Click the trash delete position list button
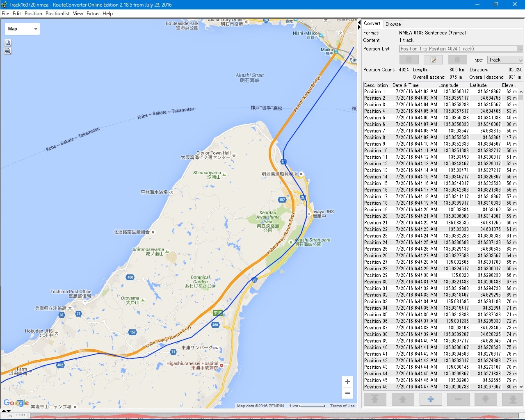Image resolution: width=525 pixels, height=420 pixels. tap(457, 60)
